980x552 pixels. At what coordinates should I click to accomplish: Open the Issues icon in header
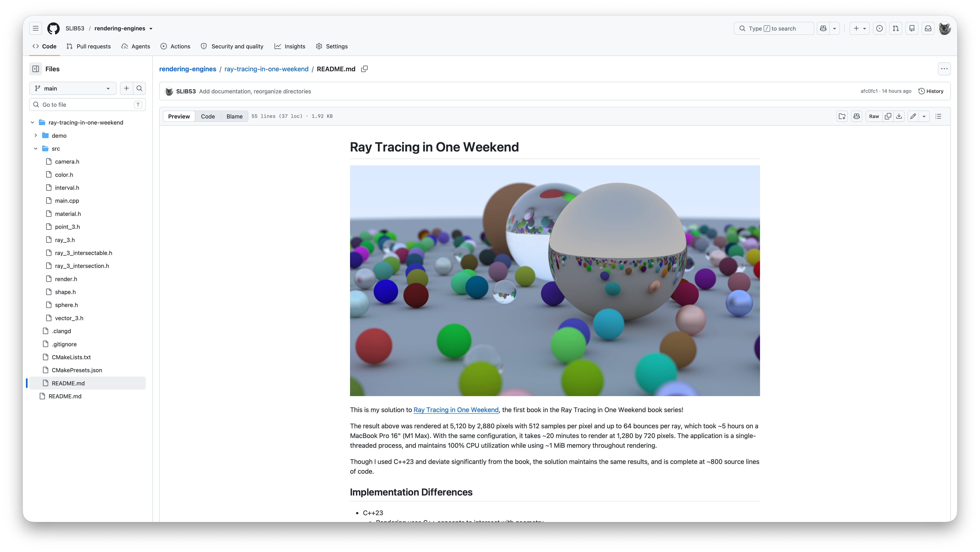880,28
